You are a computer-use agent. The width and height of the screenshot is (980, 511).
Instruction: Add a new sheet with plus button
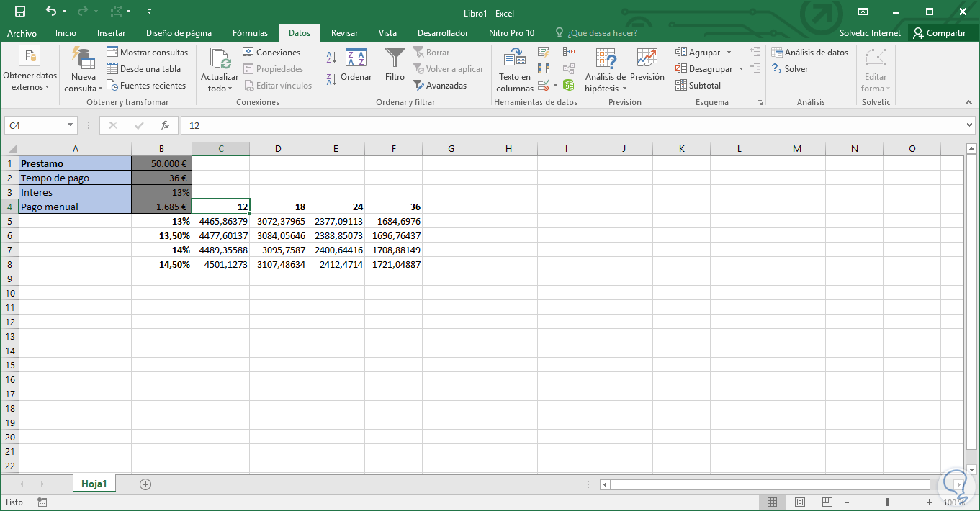tap(145, 484)
